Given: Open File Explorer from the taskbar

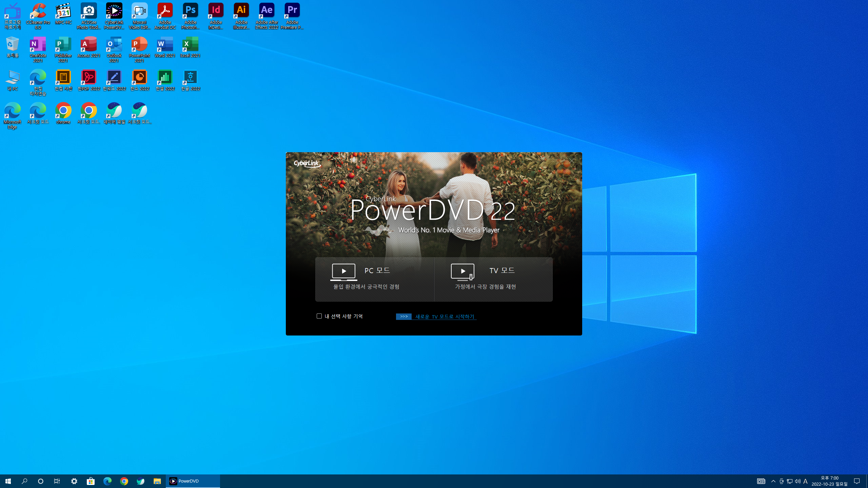Looking at the screenshot, I should pyautogui.click(x=157, y=481).
